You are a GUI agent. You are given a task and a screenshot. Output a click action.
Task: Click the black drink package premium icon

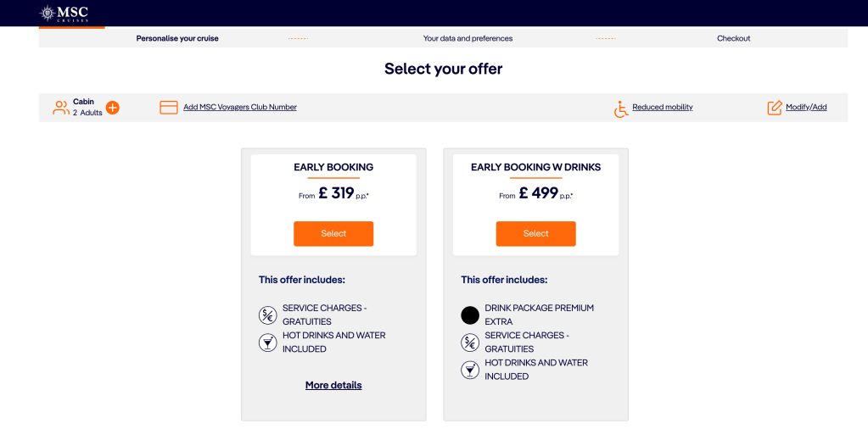point(470,315)
